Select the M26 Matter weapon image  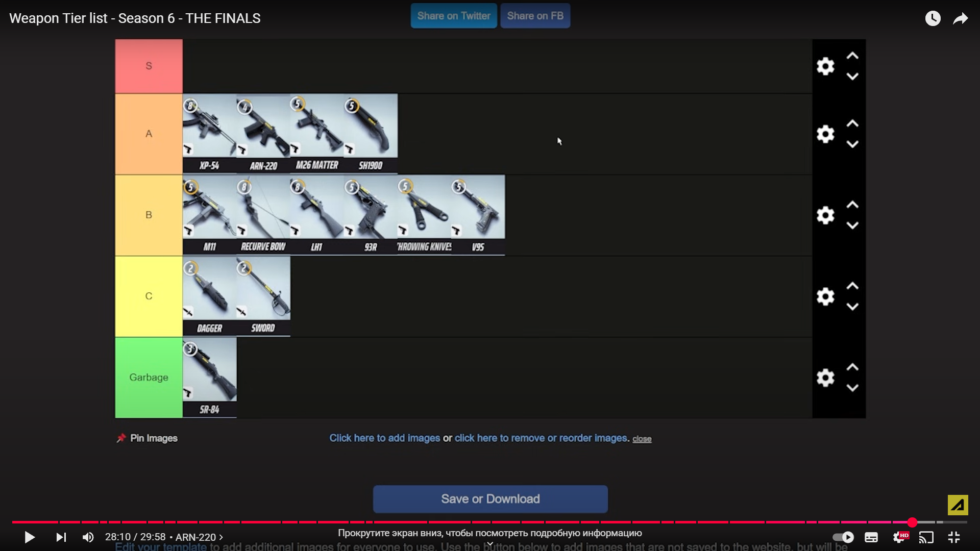(x=317, y=134)
